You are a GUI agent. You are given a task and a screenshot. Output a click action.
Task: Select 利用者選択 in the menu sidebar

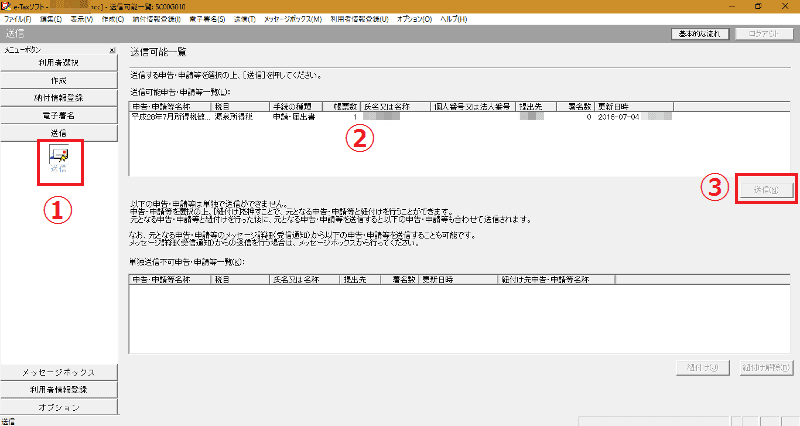[59, 62]
